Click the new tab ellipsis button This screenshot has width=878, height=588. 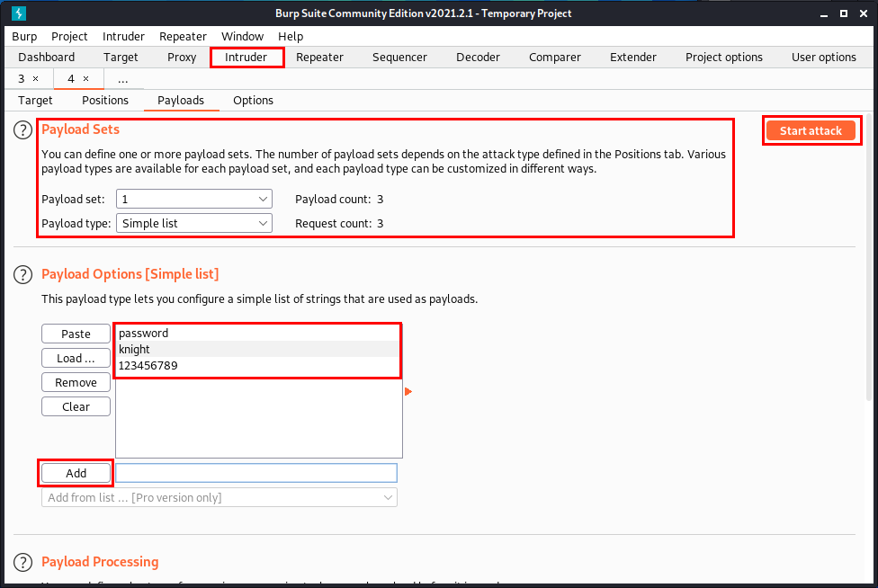pyautogui.click(x=122, y=79)
